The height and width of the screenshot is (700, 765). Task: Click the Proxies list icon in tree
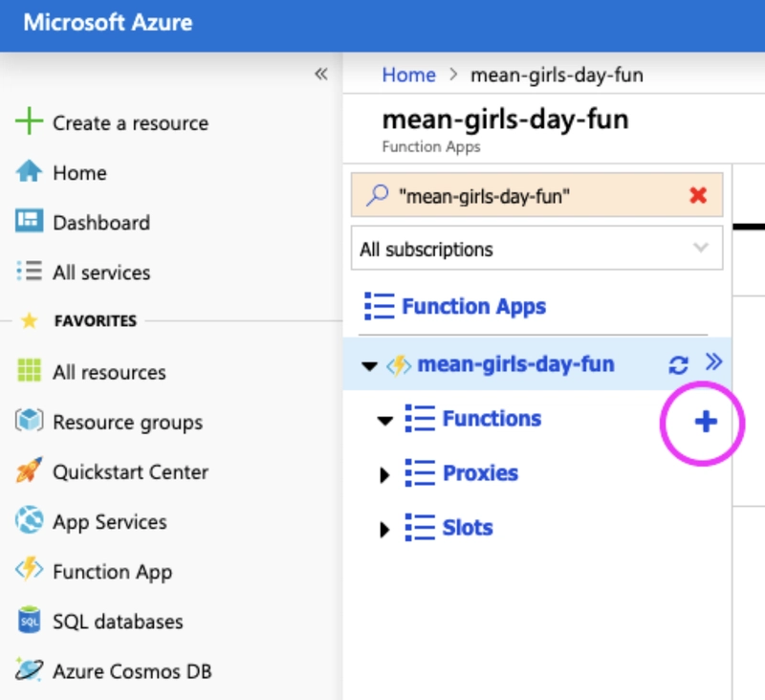(x=420, y=473)
